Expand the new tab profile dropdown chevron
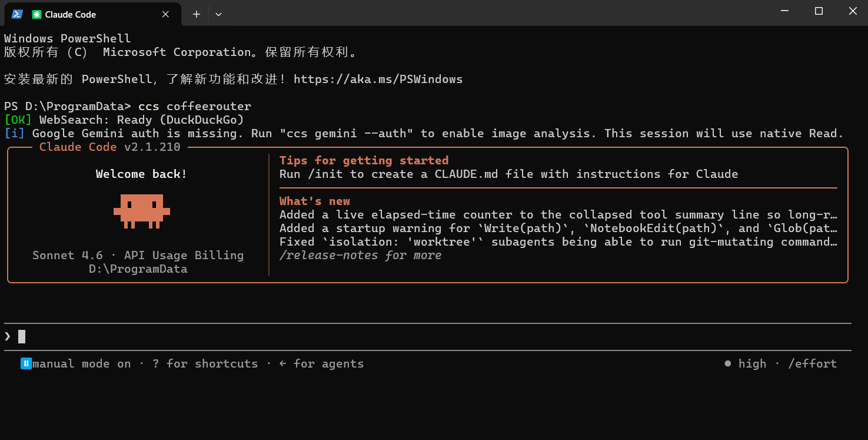 [218, 14]
